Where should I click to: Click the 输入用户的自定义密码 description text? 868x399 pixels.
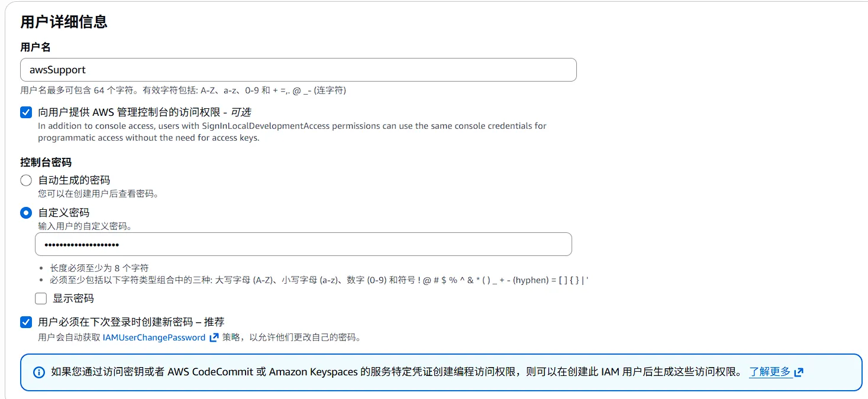coord(85,226)
